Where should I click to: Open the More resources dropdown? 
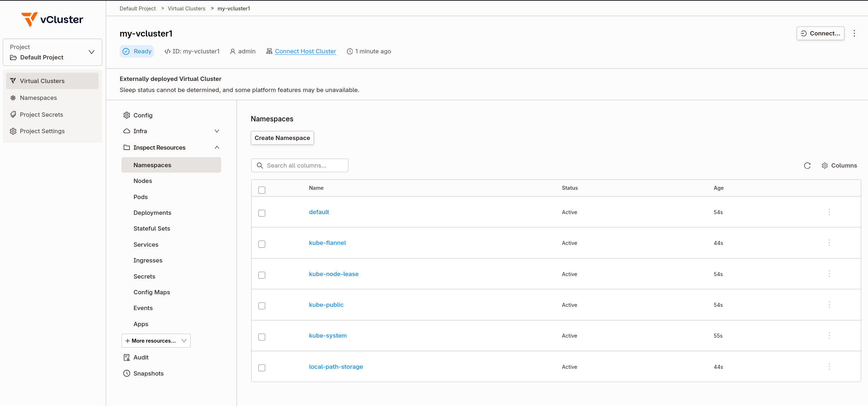pyautogui.click(x=156, y=340)
